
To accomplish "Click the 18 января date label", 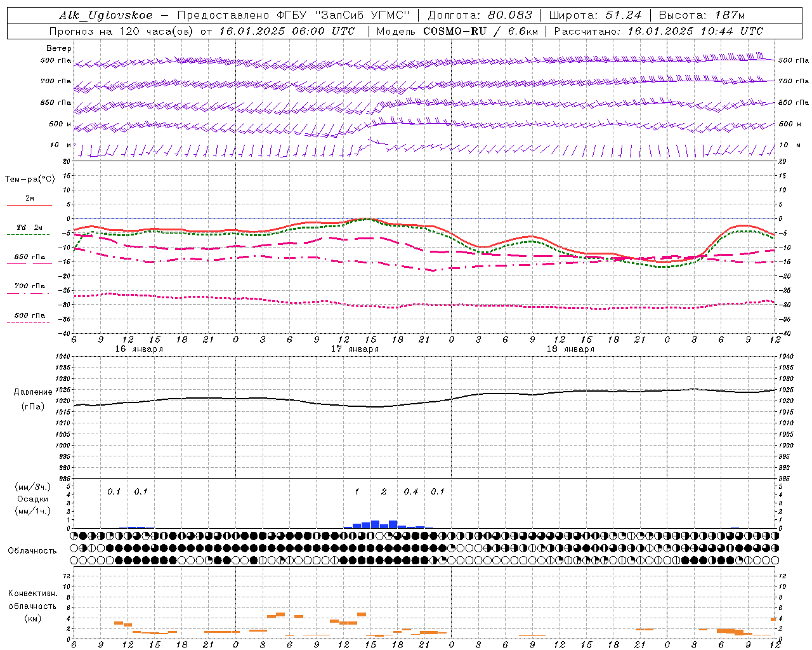I will click(x=570, y=349).
